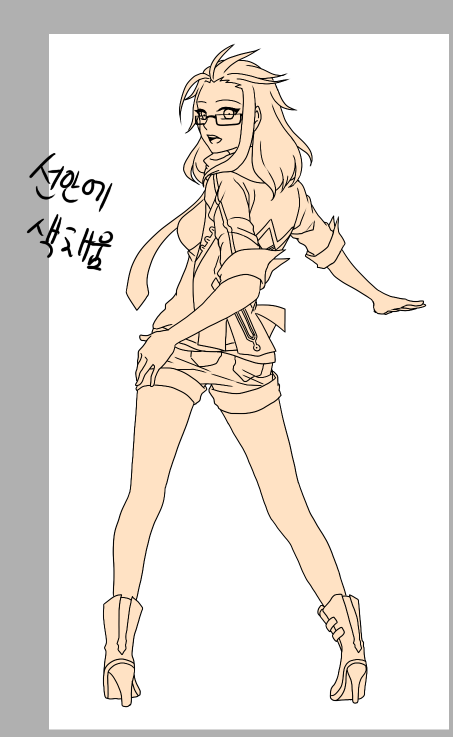This screenshot has width=453, height=737.
Task: Click the handwritten Korean text bottom line
Action: [70, 242]
